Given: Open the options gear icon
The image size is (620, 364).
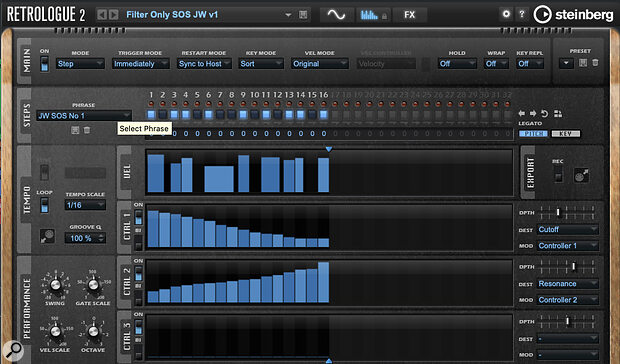Looking at the screenshot, I should pos(506,14).
